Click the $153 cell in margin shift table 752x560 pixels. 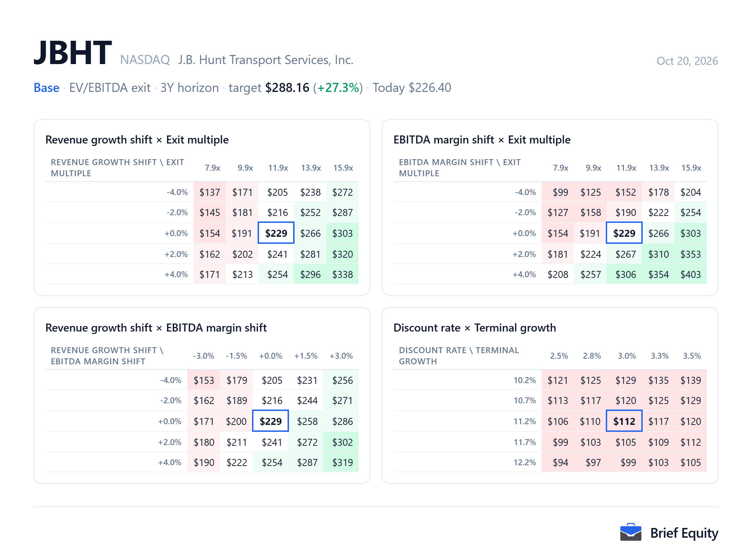click(204, 380)
